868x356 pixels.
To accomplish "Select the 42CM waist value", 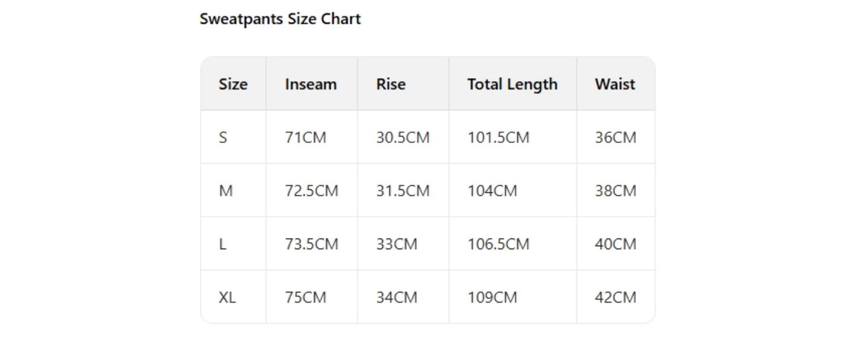I will click(615, 297).
